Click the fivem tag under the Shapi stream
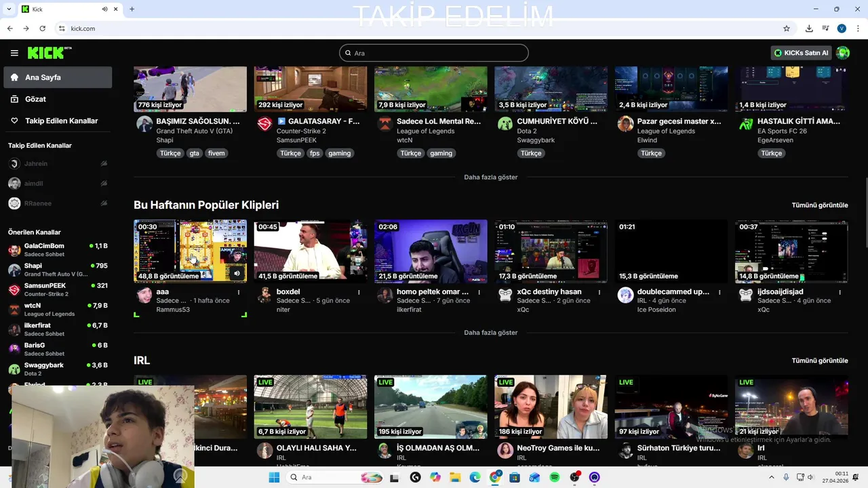 (x=216, y=153)
